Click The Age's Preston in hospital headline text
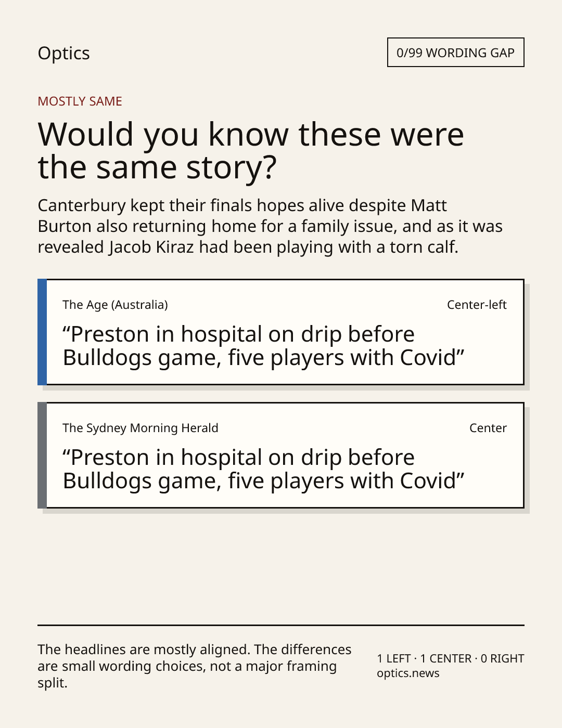Image resolution: width=562 pixels, height=728 pixels. [263, 346]
